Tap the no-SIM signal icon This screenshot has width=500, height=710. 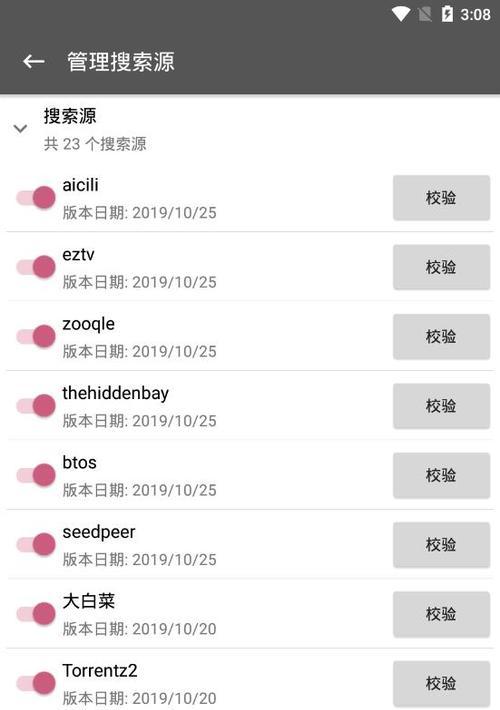(425, 14)
